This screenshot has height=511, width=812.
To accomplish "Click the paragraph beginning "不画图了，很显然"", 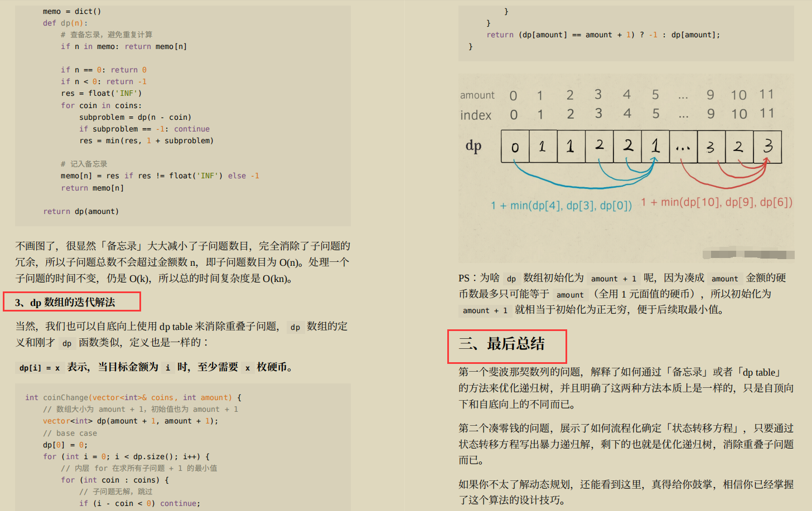I will pos(183,262).
